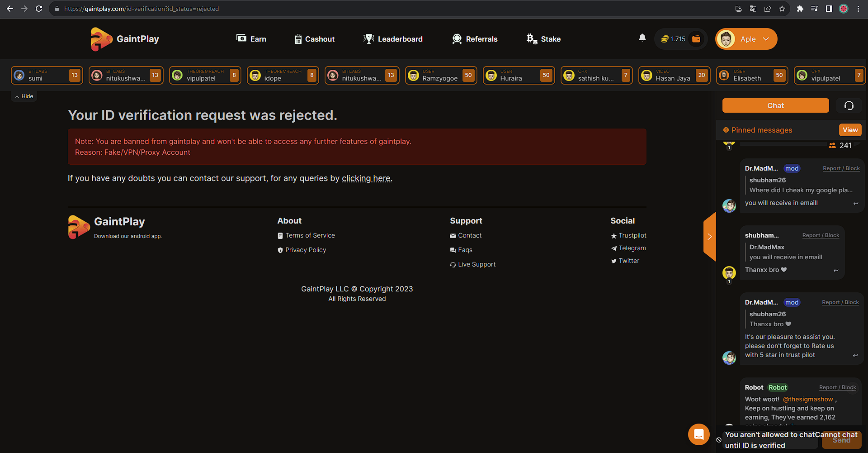Visit the Trustpilot social link
868x453 pixels.
pyautogui.click(x=628, y=235)
